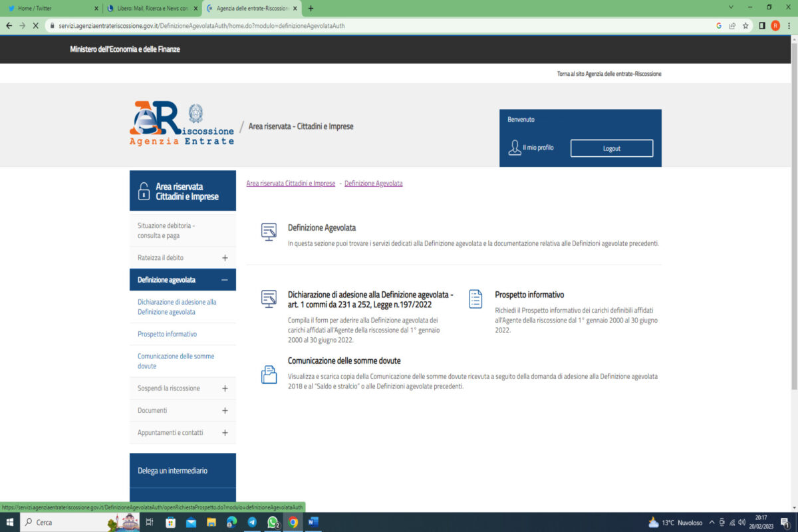Click the Comunicazione delle somme dovute icon
The height and width of the screenshot is (532, 798).
click(269, 375)
